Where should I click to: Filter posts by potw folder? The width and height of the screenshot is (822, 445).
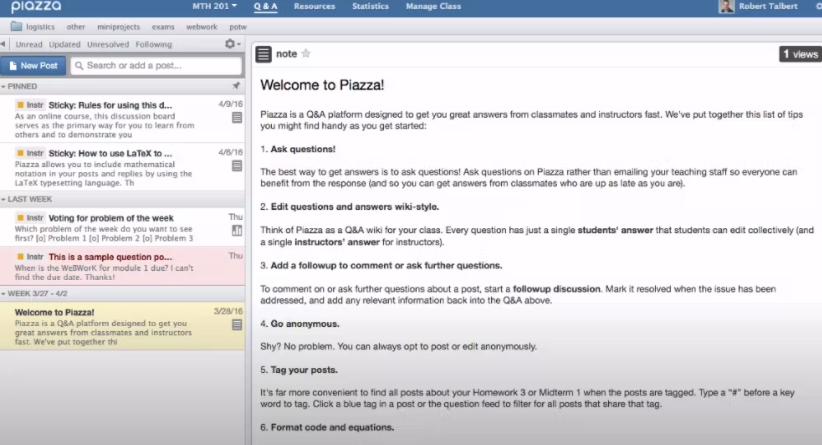click(237, 27)
